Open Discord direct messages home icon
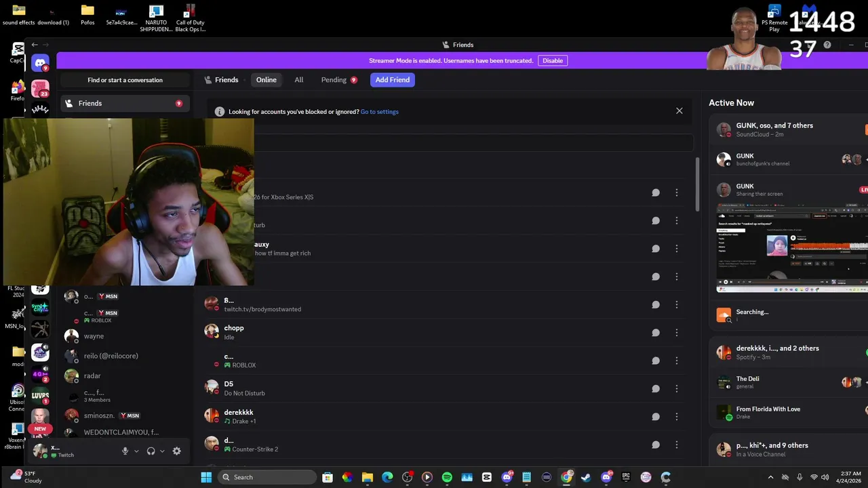Viewport: 868px width, 488px height. 40,63
